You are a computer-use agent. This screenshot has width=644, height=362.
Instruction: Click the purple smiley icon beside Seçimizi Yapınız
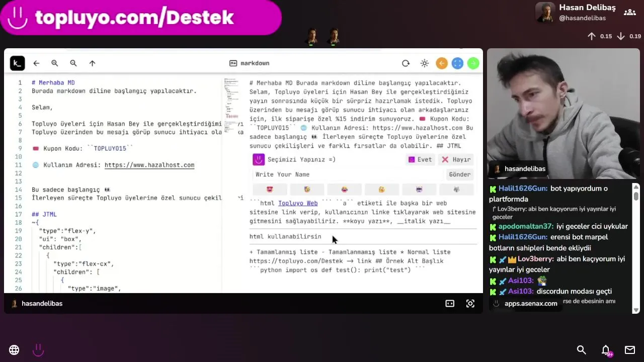[x=259, y=159]
